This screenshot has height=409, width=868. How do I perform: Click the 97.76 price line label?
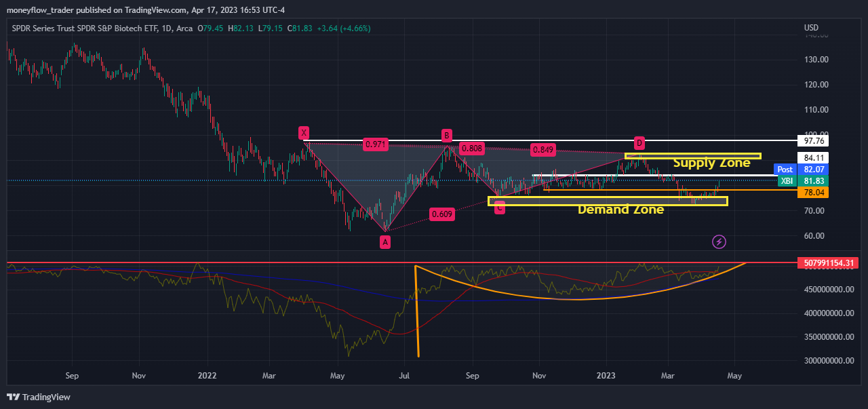coord(814,141)
